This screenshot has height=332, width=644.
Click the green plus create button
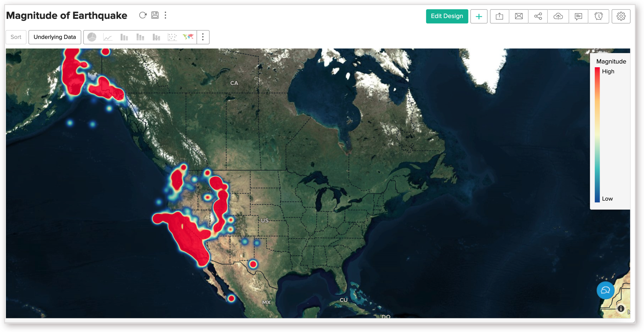coord(479,16)
